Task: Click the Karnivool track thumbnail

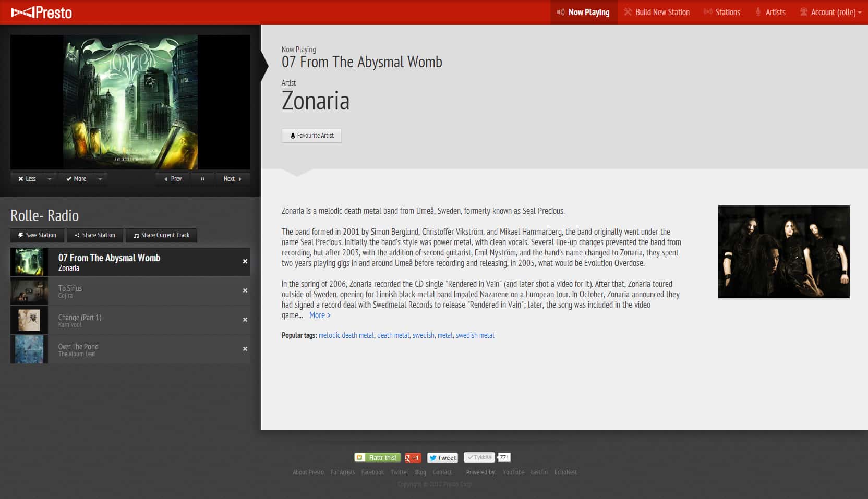Action: [x=29, y=320]
